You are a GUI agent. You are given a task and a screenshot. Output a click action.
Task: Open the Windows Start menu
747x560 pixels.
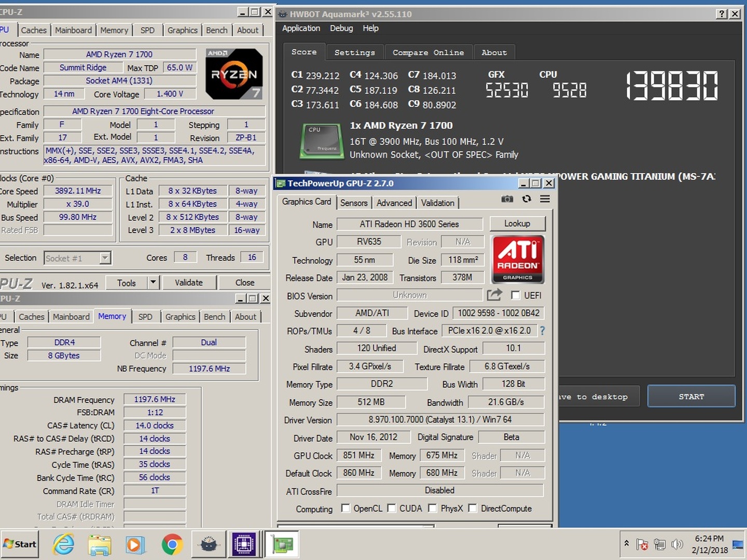pos(20,544)
